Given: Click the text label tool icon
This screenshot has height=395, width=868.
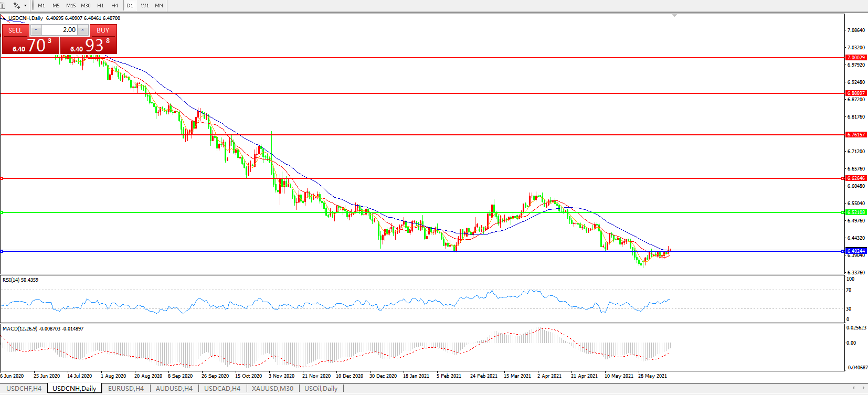Looking at the screenshot, I should [2, 5].
